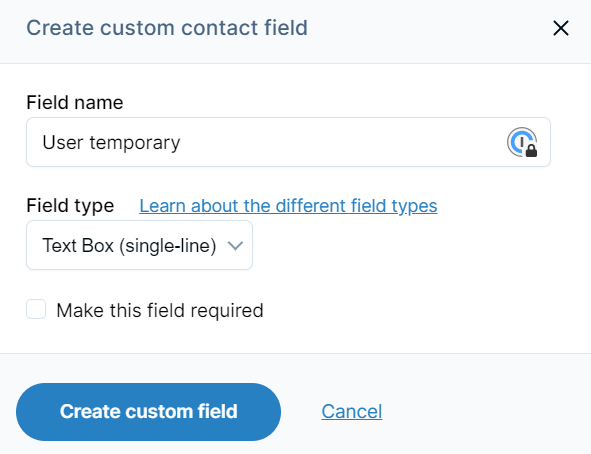The image size is (591, 454).
Task: Click the X icon beside the dialog heading
Action: 560,28
